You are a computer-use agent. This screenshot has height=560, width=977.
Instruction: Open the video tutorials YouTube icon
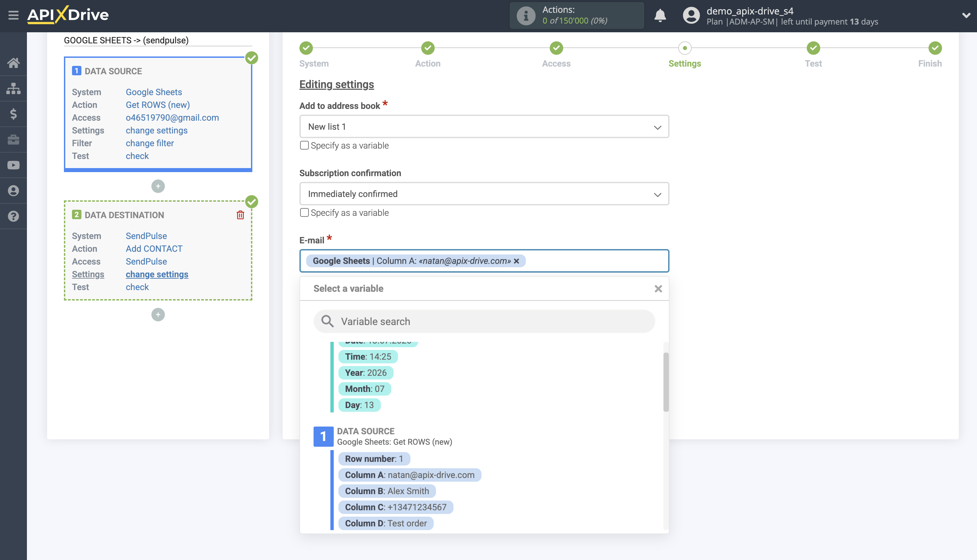(x=13, y=165)
